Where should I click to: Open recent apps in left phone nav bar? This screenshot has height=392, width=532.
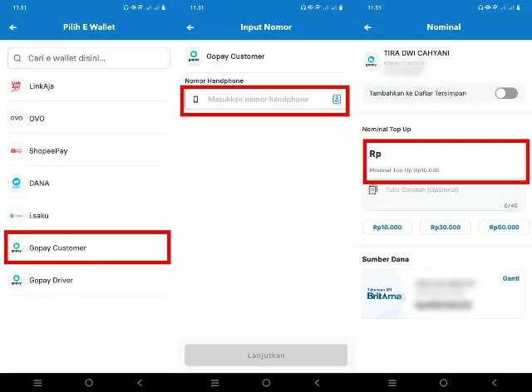(37, 383)
